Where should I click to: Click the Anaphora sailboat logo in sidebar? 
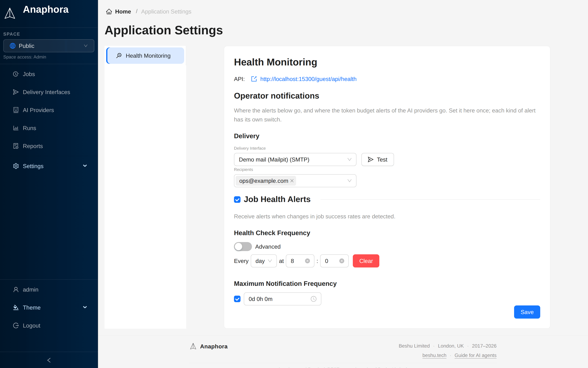coord(10,13)
